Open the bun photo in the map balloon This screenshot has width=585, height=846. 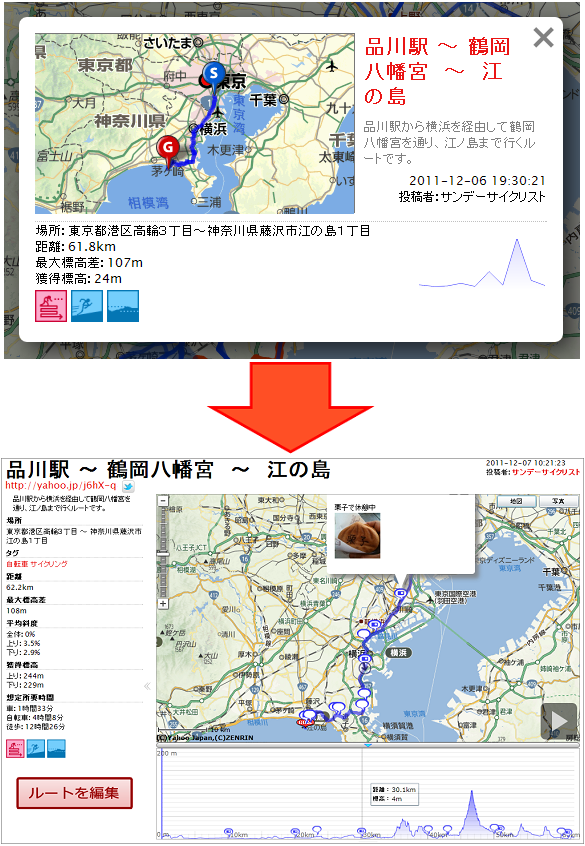357,535
